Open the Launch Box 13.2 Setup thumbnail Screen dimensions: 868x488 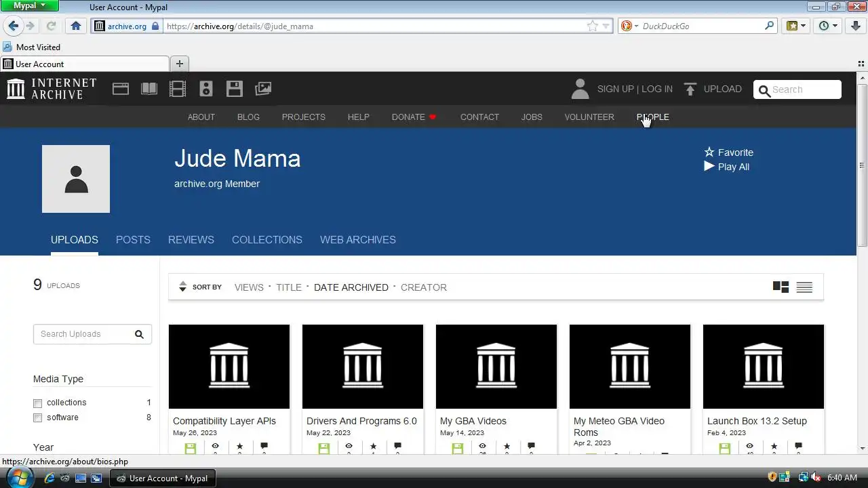764,367
